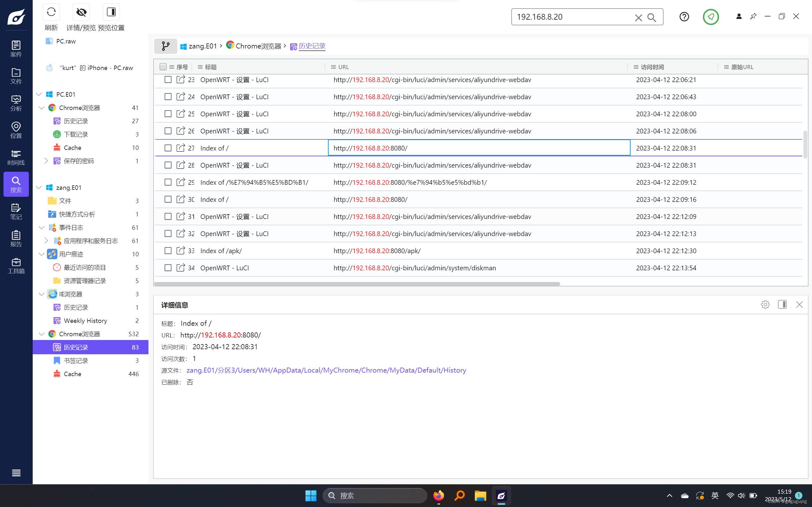812x507 pixels.
Task: Tick the select-all checkbox in the table header
Action: coord(163,67)
